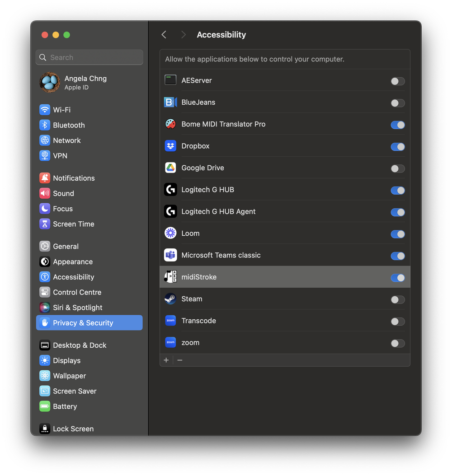The height and width of the screenshot is (476, 452).
Task: Switch off the Loom toggle
Action: pos(398,234)
